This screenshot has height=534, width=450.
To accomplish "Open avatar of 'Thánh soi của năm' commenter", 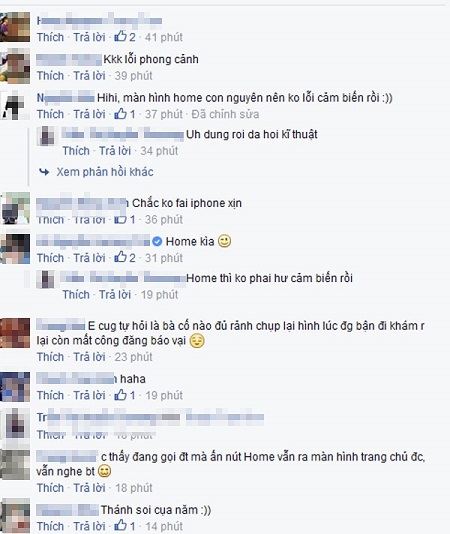I will 15,516.
